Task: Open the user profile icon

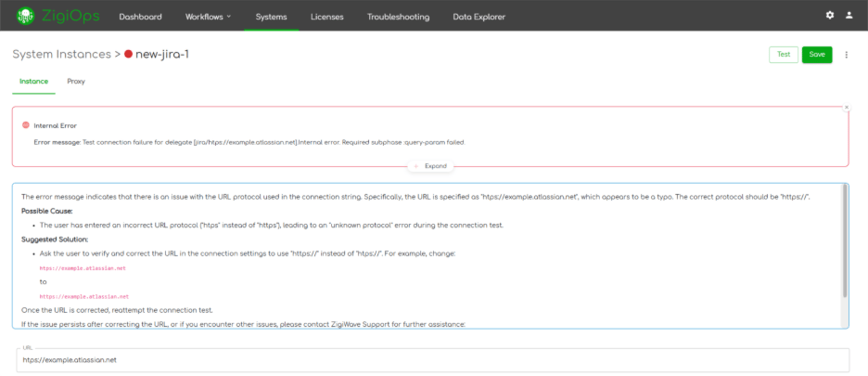Action: (849, 16)
